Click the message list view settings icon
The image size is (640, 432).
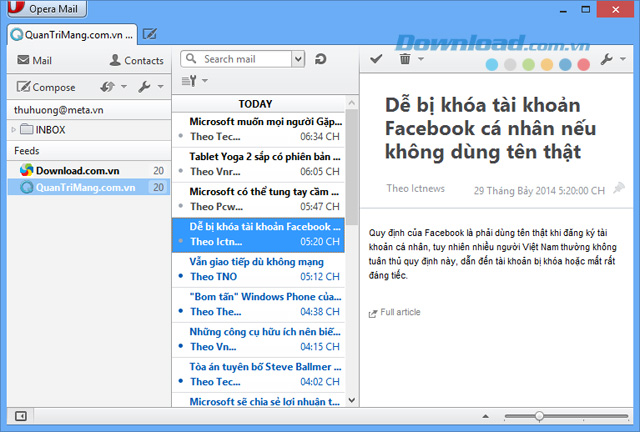[x=189, y=81]
